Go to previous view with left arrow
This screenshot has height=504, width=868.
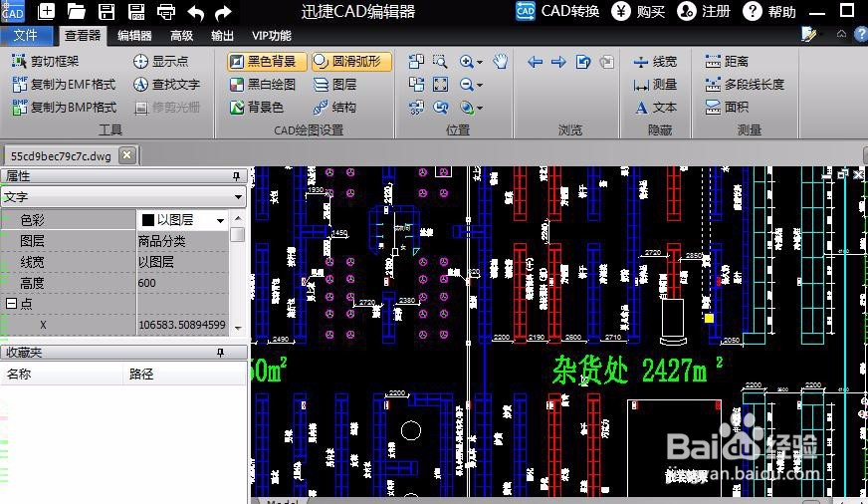tap(535, 62)
